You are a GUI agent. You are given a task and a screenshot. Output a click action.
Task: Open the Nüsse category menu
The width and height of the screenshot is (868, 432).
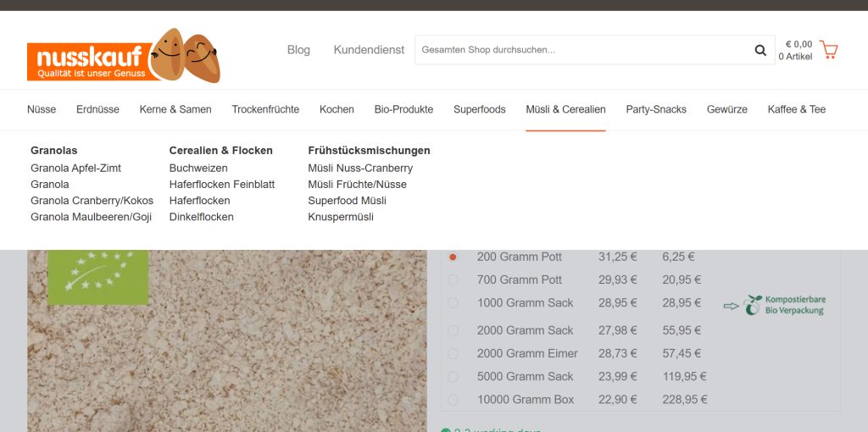click(x=42, y=109)
